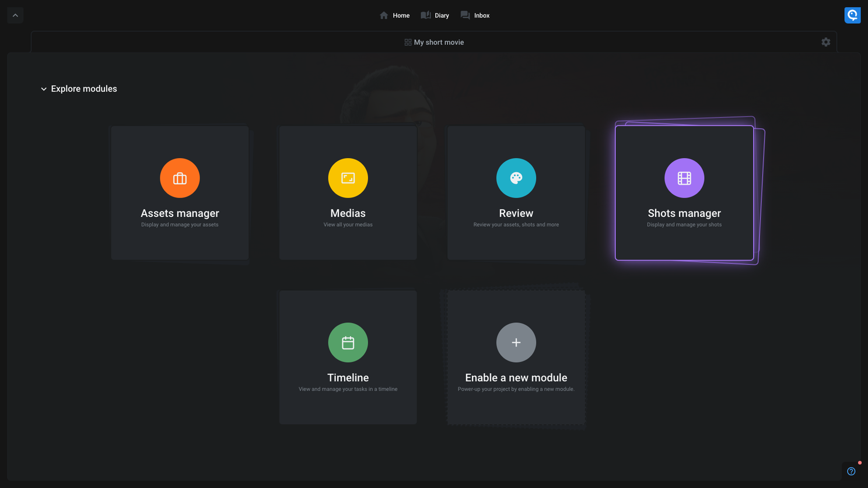This screenshot has height=488, width=868.
Task: Open the blue user profile avatar
Action: point(852,15)
